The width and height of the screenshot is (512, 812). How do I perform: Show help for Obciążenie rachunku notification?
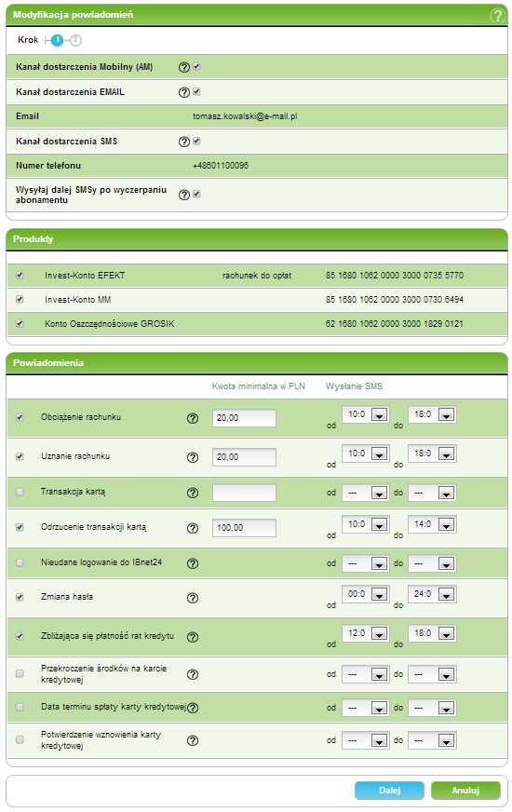[193, 418]
